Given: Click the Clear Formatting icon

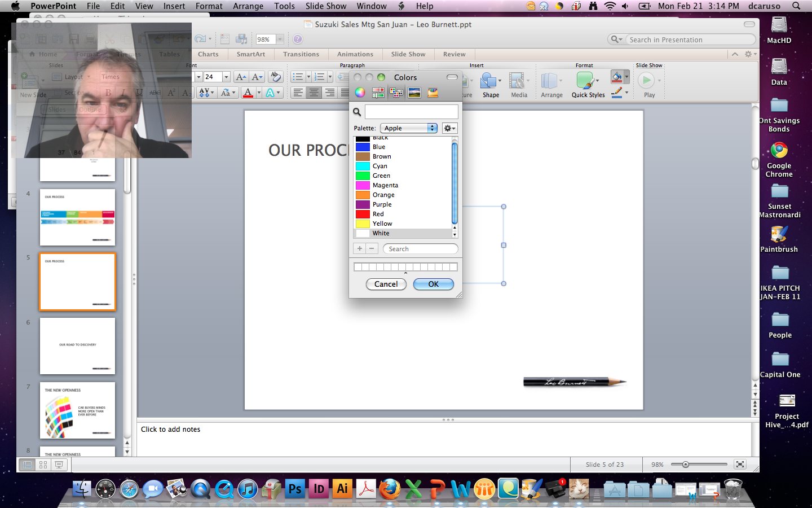Looking at the screenshot, I should tap(275, 77).
